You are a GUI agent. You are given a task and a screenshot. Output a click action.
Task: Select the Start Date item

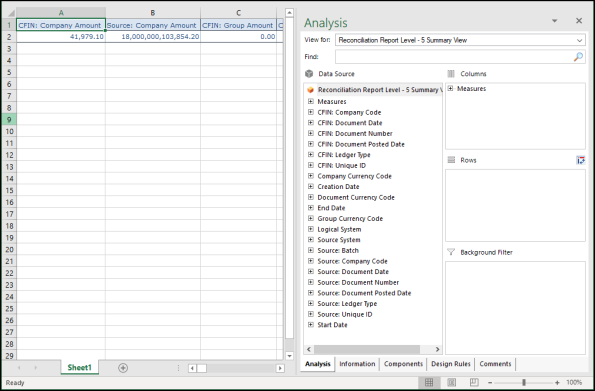click(332, 325)
